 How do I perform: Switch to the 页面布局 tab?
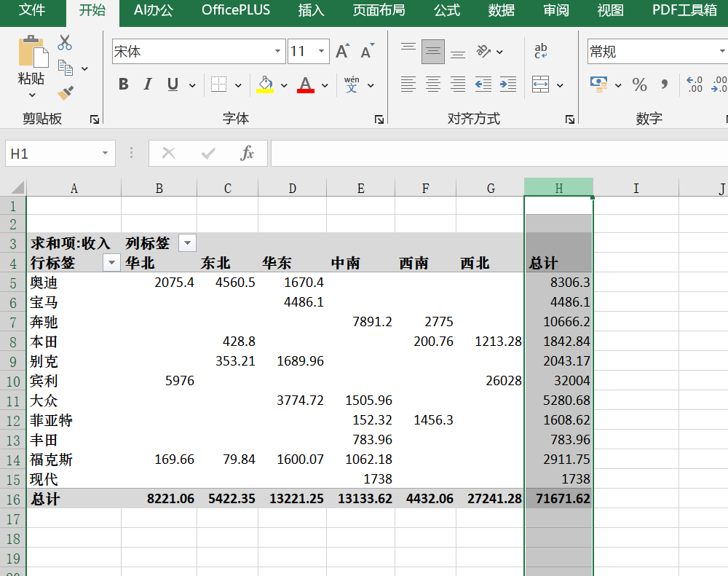(379, 9)
